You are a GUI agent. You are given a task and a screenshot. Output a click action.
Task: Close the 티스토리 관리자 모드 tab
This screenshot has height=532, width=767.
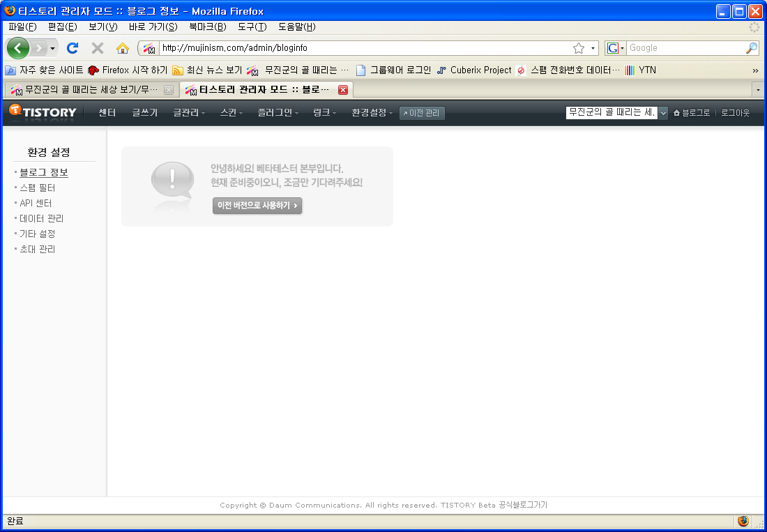343,90
